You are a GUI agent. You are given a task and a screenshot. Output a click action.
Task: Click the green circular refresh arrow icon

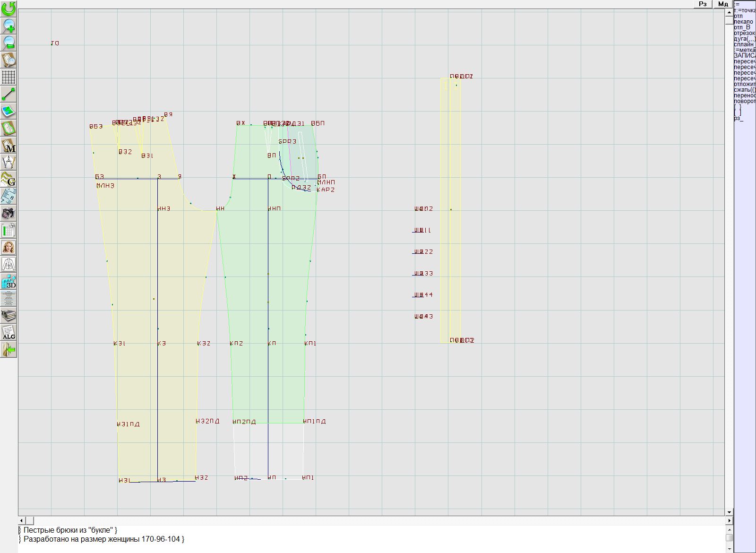pos(9,8)
